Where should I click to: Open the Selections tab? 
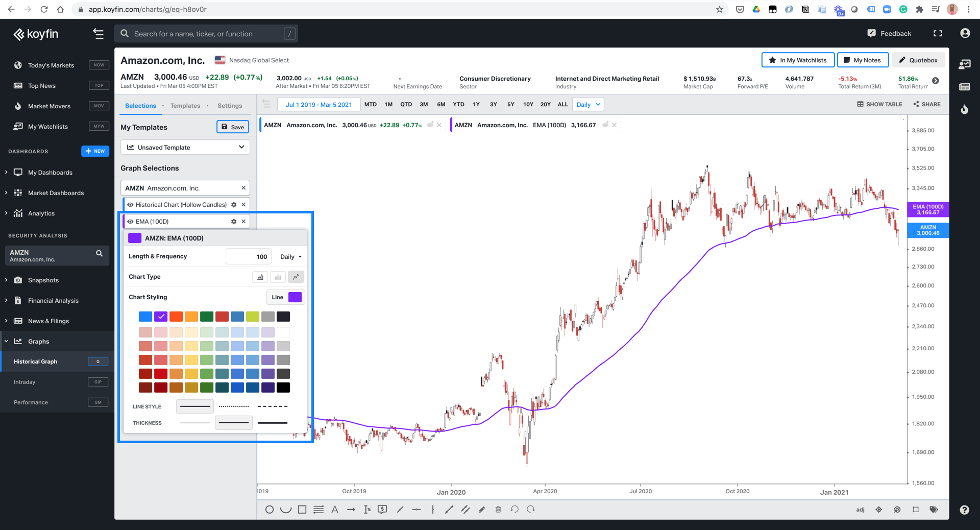coord(140,106)
